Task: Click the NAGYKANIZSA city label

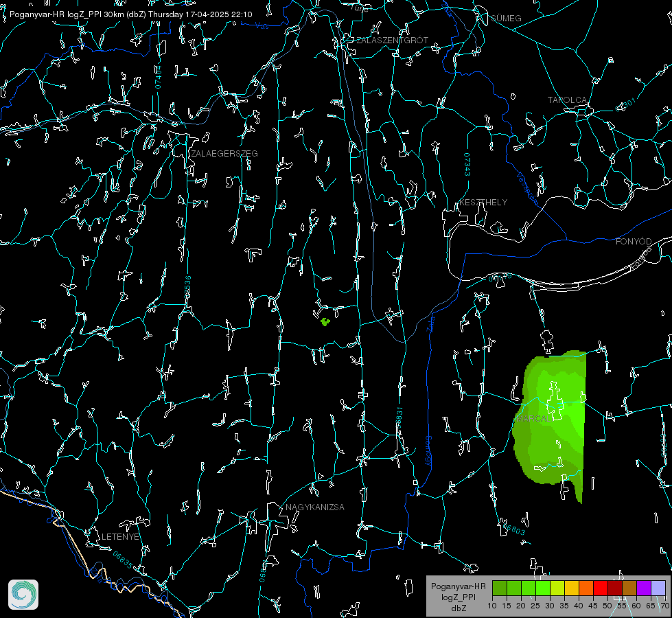Action: [315, 507]
